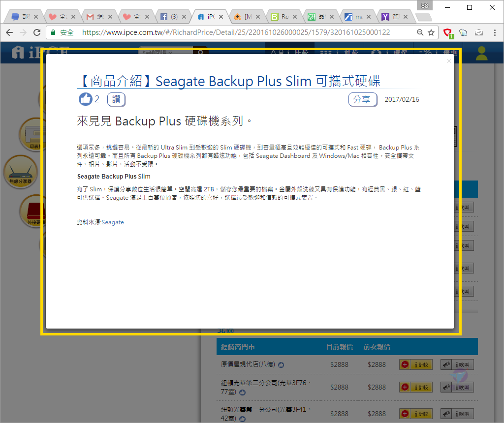
Task: Click the like count "2" beside thumbs-up
Action: pyautogui.click(x=97, y=99)
